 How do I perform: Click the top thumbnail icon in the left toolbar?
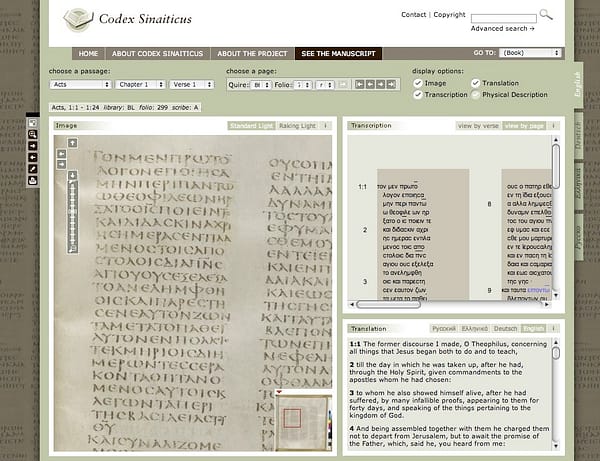coord(33,123)
